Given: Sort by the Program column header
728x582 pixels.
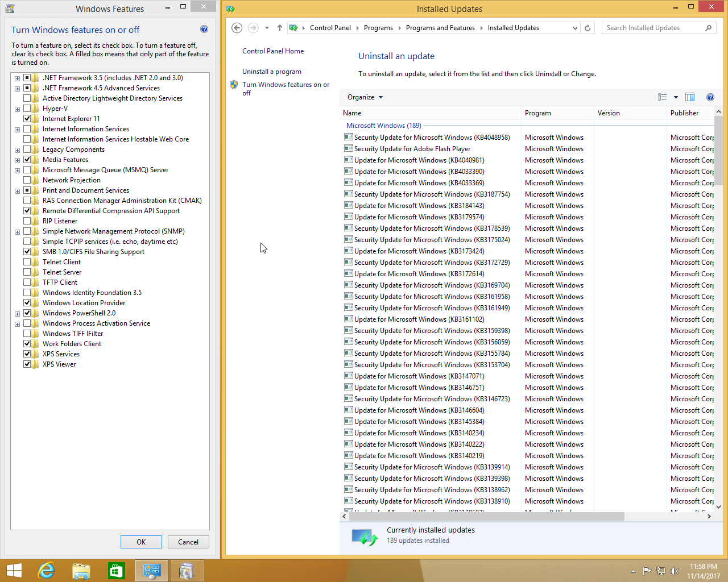Looking at the screenshot, I should point(557,113).
